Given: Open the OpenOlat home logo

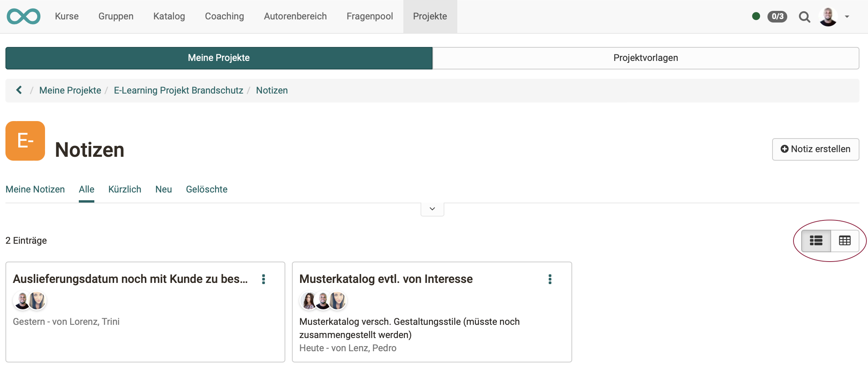Looking at the screenshot, I should tap(23, 16).
